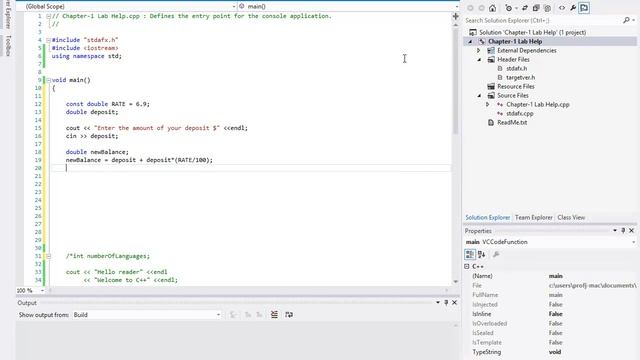Toggle Word Wrap icon in Output toolbar
640x360 pixels.
pos(289,315)
